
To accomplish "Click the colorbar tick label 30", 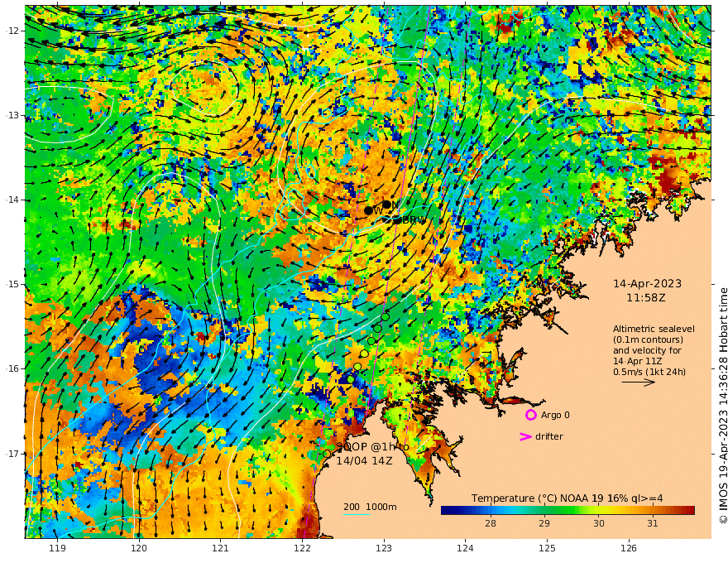I will pyautogui.click(x=598, y=523).
